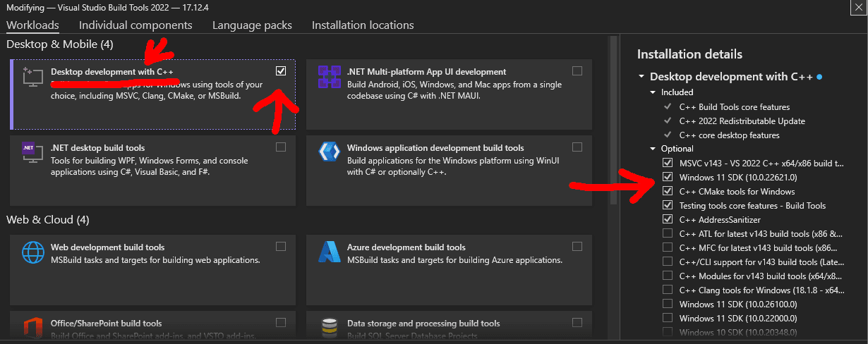Screen dimensions: 868x344
Task: Disable the C++ CMake tools for Windows option
Action: coord(668,192)
